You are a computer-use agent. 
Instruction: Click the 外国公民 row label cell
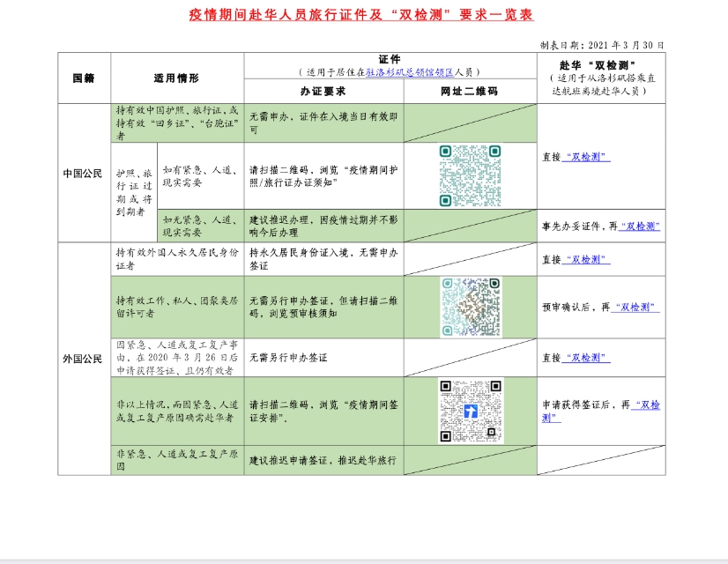(82, 359)
